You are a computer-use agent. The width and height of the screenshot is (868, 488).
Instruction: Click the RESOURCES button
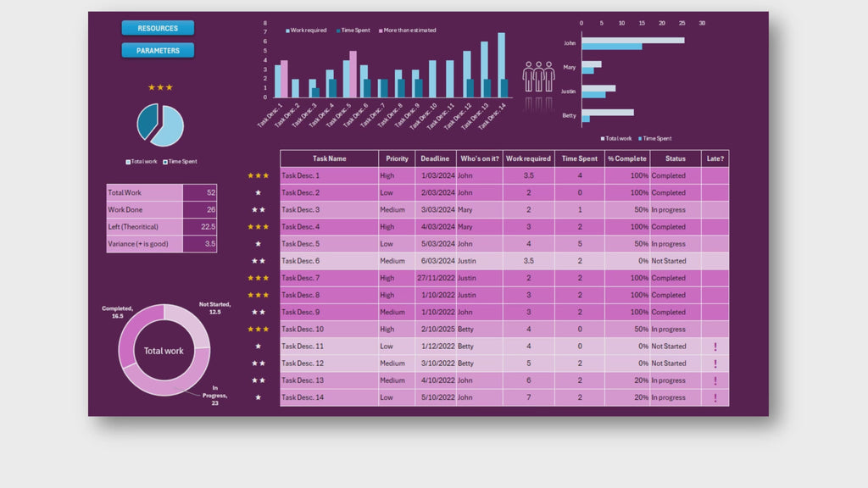coord(158,28)
